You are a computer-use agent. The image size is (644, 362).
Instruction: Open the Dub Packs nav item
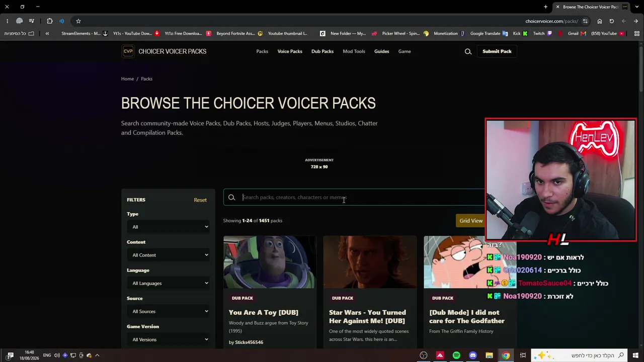pos(323,51)
